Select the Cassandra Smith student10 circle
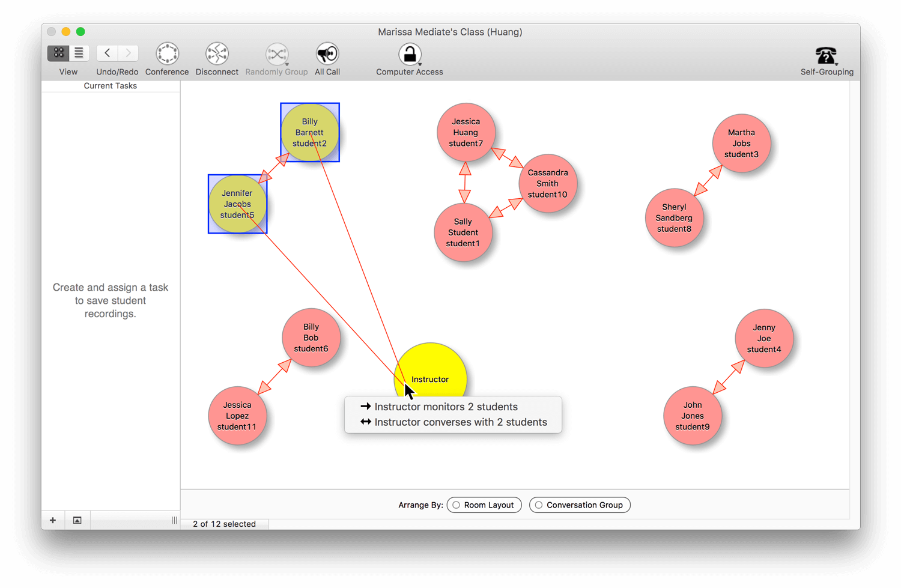This screenshot has width=901, height=588. coord(547,183)
